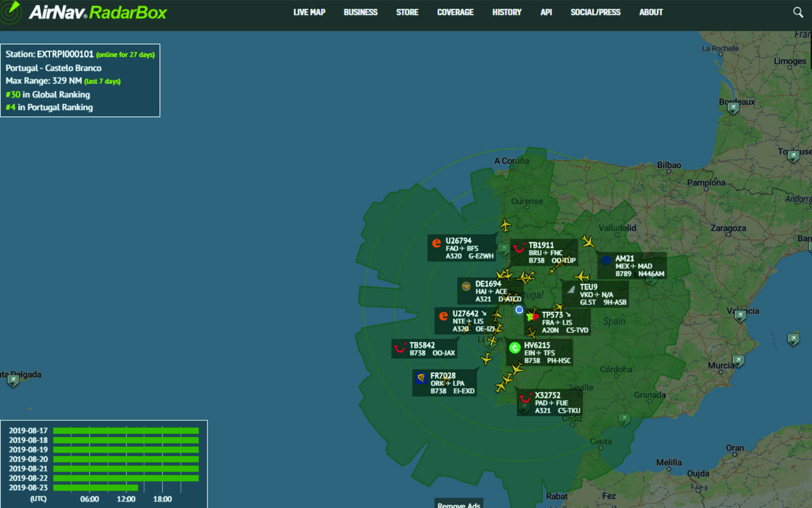Go to the HISTORY page
This screenshot has width=812, height=508.
[507, 12]
